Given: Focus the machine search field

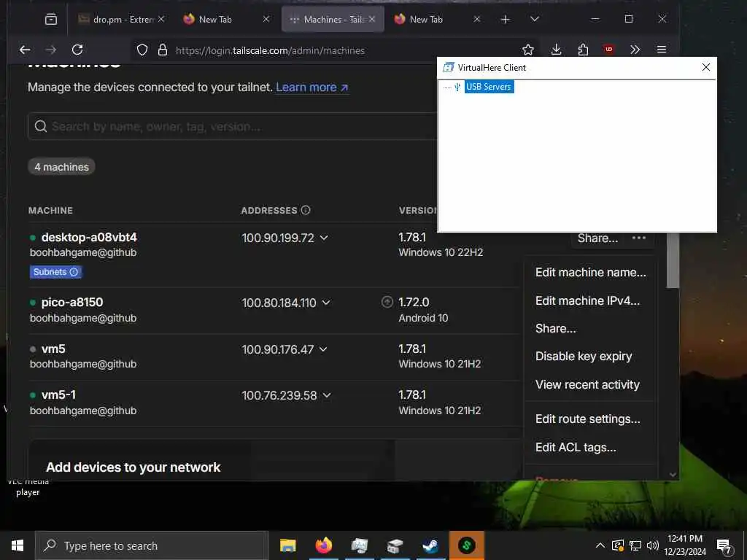Looking at the screenshot, I should 233,126.
